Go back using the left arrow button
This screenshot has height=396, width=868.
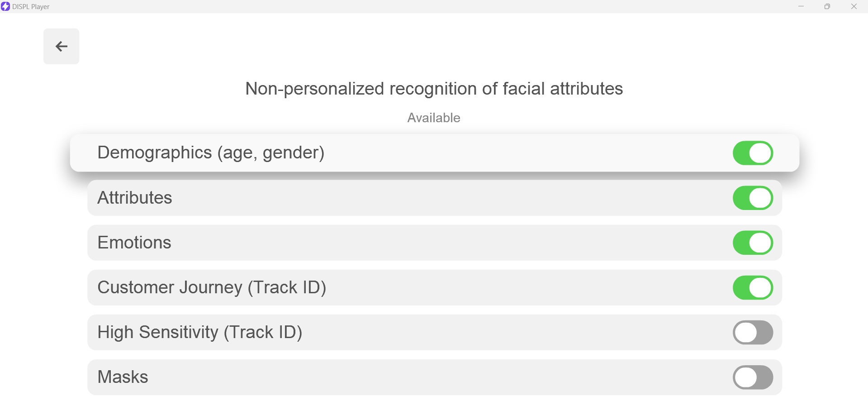tap(61, 46)
